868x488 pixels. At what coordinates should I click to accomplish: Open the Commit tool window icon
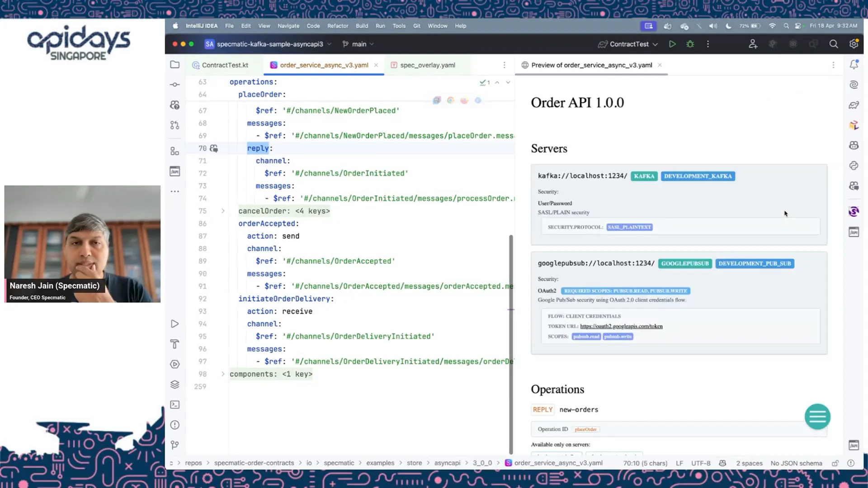tap(175, 84)
